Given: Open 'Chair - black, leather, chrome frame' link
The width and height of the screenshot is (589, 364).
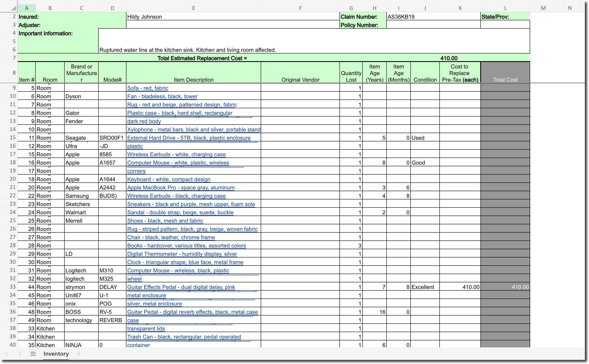Looking at the screenshot, I should (171, 238).
